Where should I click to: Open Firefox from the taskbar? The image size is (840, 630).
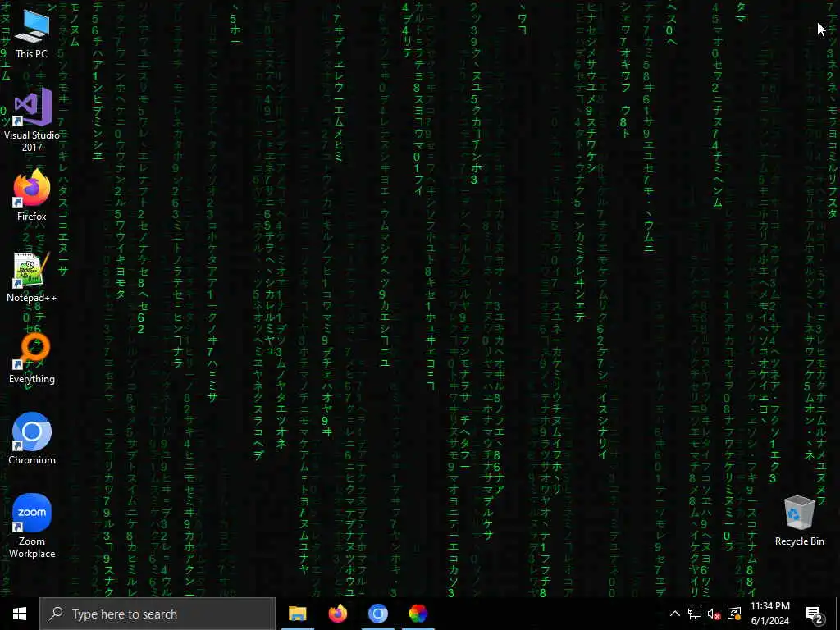337,614
